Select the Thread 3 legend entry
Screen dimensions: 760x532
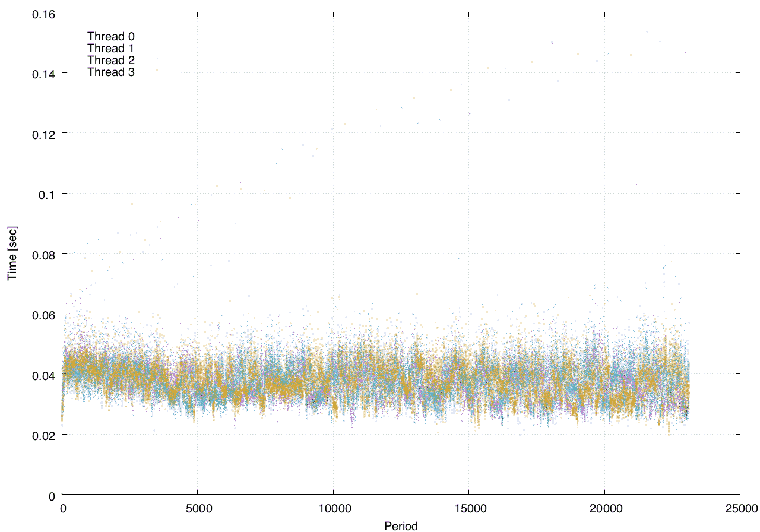[x=111, y=72]
